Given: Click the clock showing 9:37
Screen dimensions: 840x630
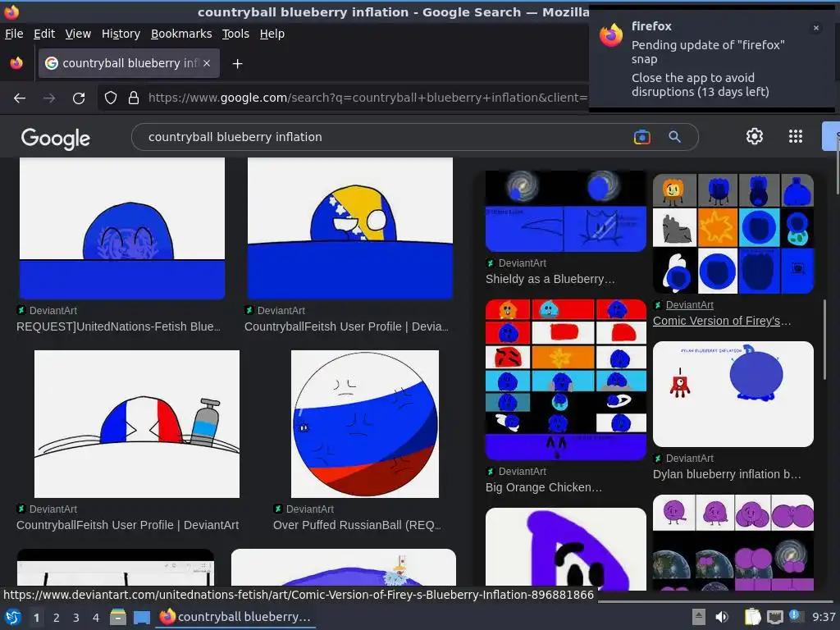Looking at the screenshot, I should 824,617.
